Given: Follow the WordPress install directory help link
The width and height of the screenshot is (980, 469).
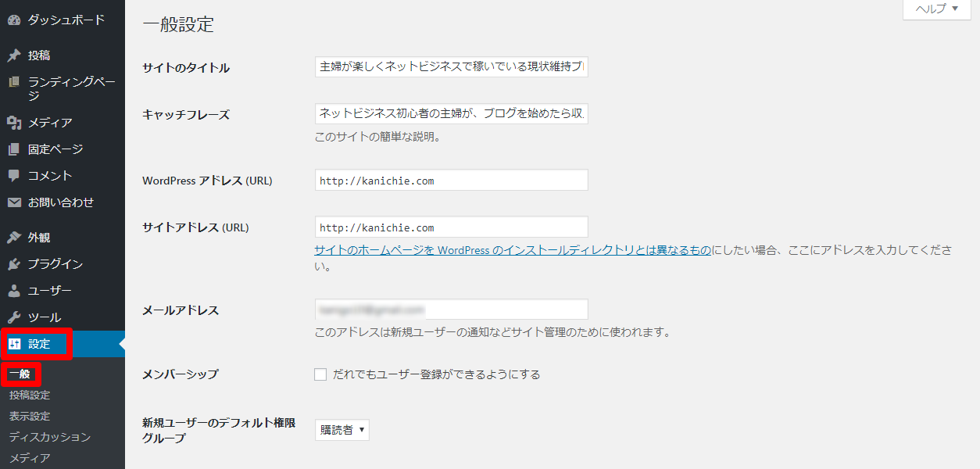Looking at the screenshot, I should tap(513, 251).
